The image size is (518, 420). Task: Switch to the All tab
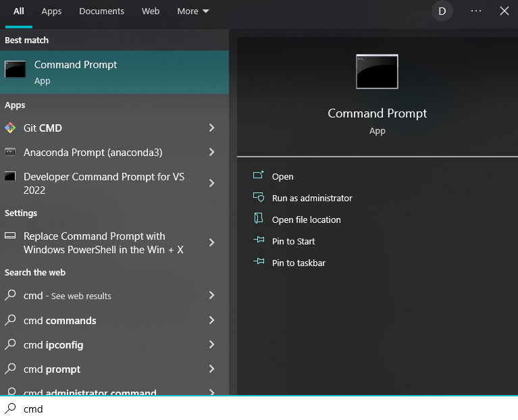[x=18, y=11]
